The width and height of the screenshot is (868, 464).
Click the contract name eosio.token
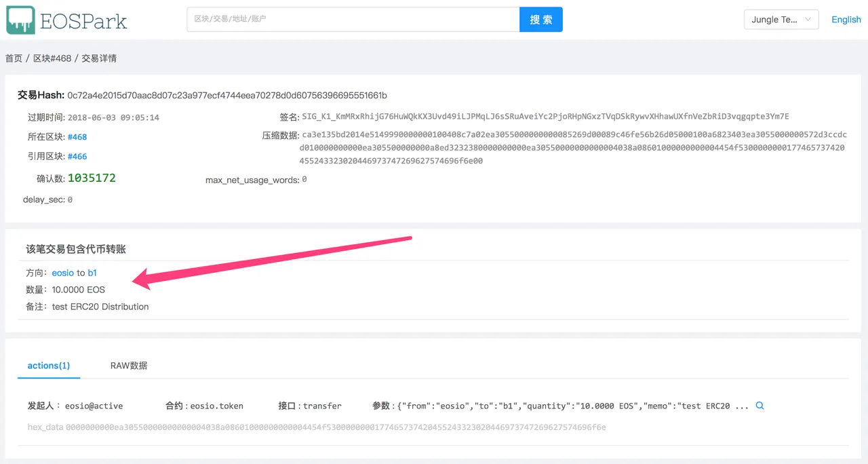point(216,406)
